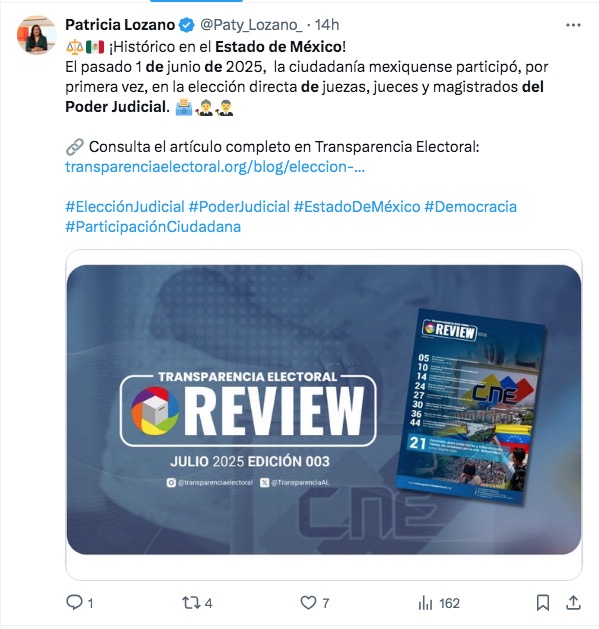View post analytics bar chart icon
Viewport: 599px width, 629px height.
pos(425,603)
